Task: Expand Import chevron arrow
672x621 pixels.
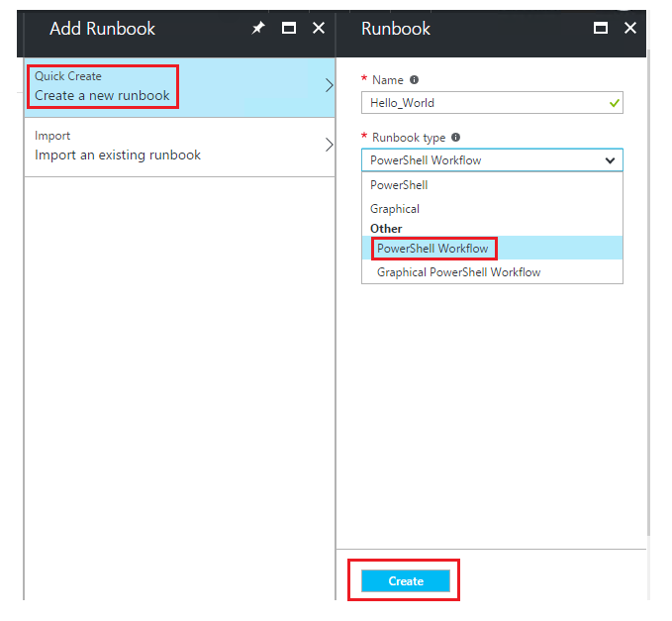Action: [329, 145]
